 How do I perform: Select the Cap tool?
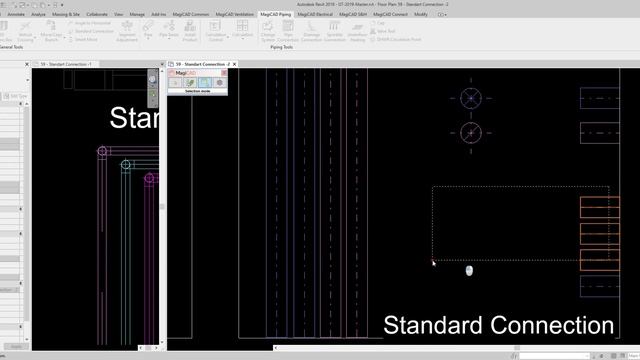[x=378, y=23]
